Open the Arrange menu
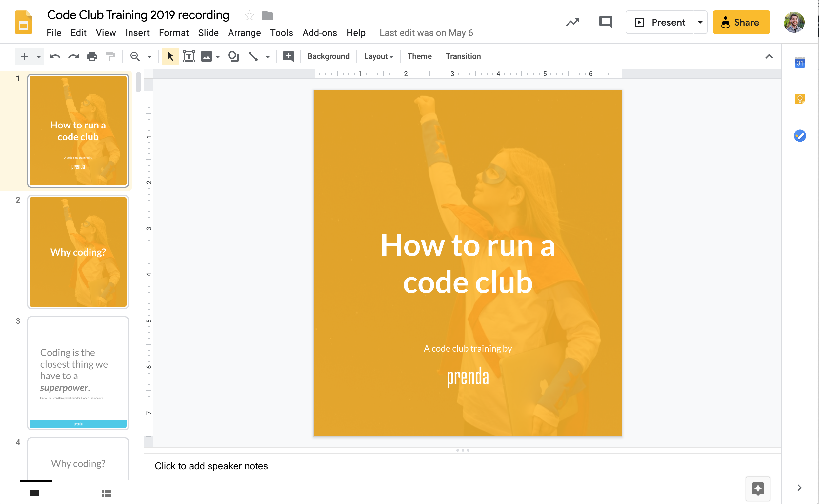This screenshot has height=504, width=819. click(244, 33)
